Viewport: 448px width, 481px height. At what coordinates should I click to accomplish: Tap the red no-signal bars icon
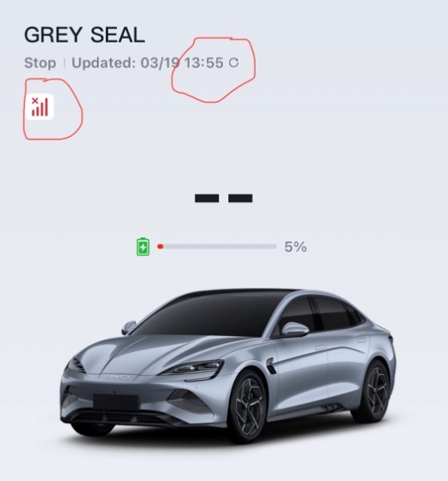tap(40, 107)
